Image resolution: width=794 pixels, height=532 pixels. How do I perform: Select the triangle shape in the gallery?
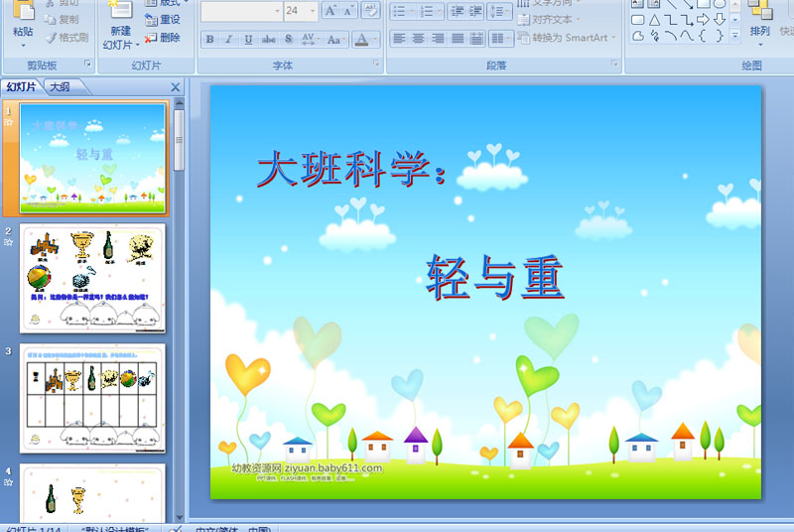click(654, 20)
